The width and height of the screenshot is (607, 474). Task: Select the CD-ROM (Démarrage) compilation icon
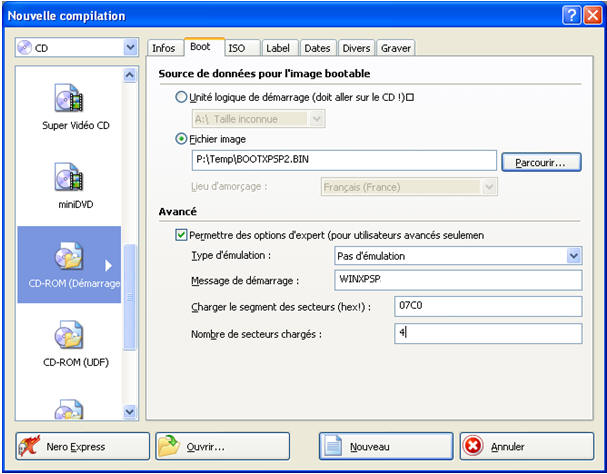pos(69,256)
